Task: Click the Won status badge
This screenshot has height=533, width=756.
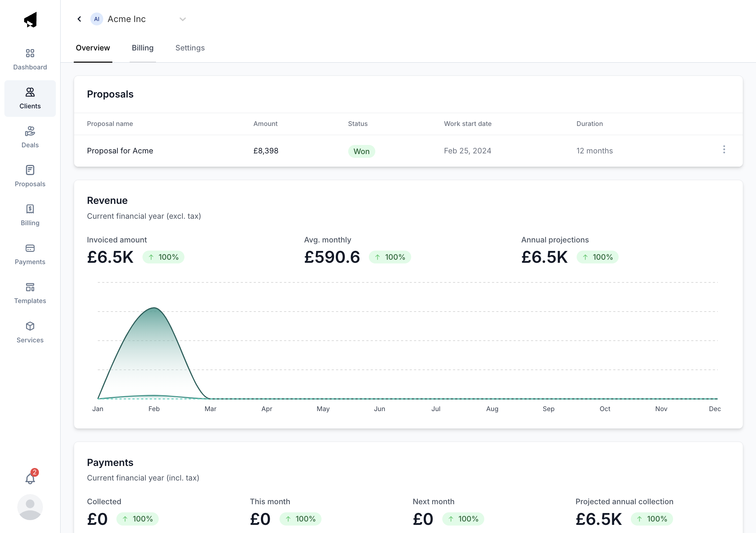Action: pos(361,151)
